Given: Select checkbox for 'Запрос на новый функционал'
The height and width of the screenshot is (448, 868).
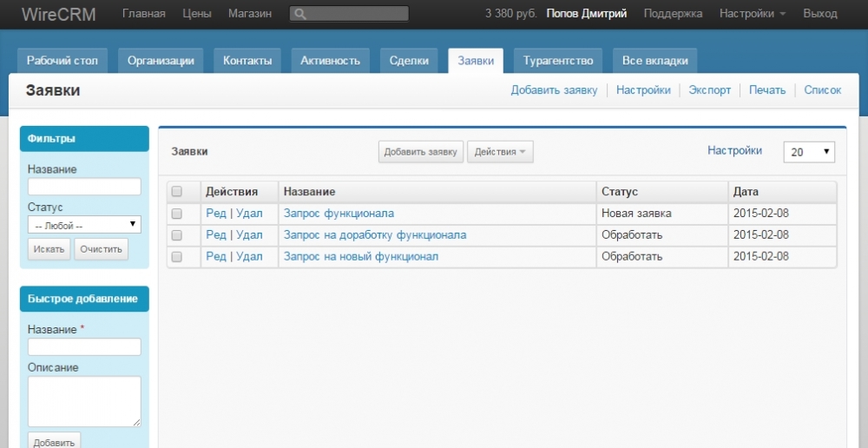Looking at the screenshot, I should [x=177, y=257].
